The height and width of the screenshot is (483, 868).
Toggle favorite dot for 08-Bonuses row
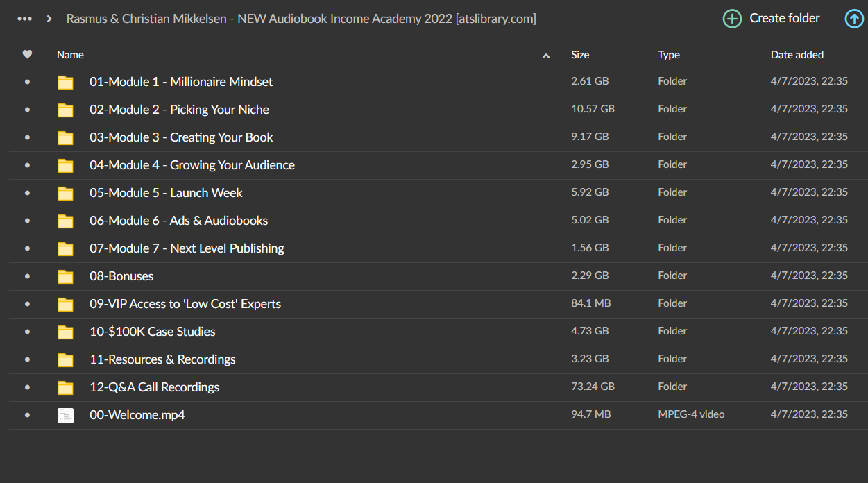[27, 276]
